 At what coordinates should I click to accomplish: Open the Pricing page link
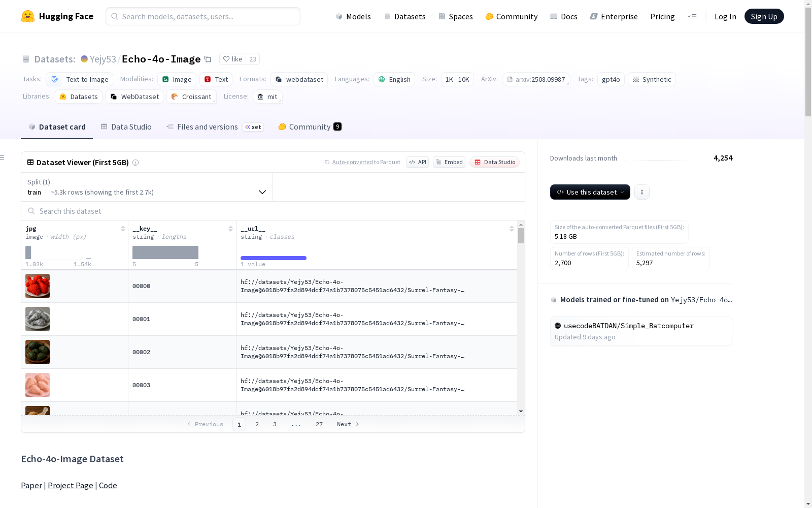coord(662,16)
